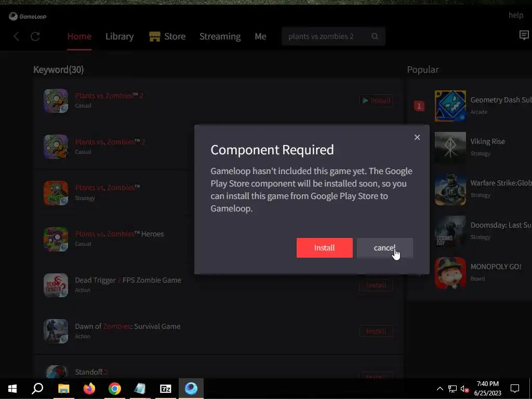Image resolution: width=532 pixels, height=399 pixels.
Task: Click Dead Trigger 2 FPS Zombie Game title
Action: (x=128, y=280)
